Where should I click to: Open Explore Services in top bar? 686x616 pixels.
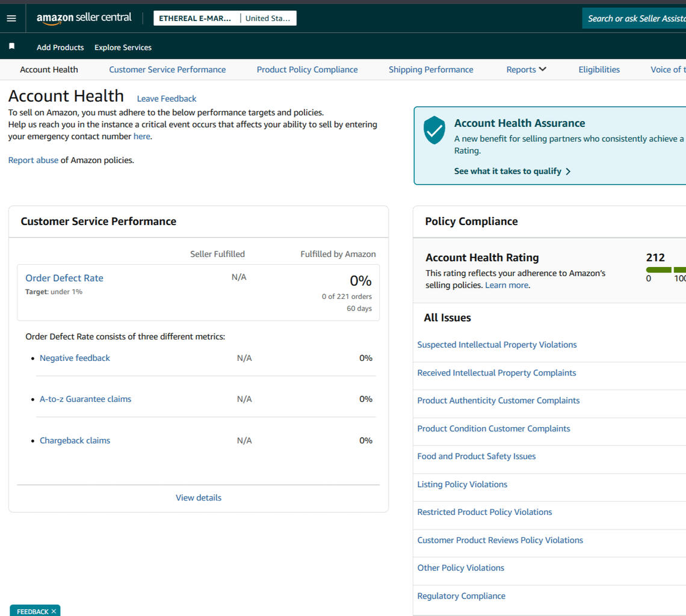[123, 48]
